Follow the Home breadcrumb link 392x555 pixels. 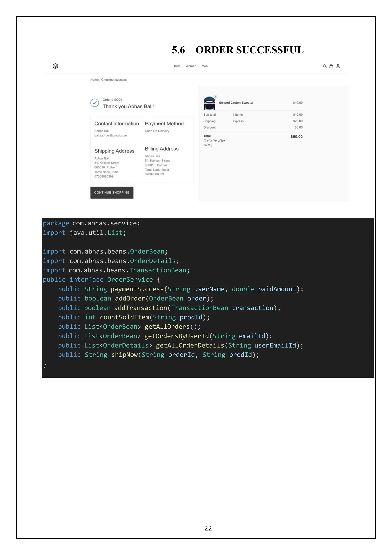(x=94, y=79)
